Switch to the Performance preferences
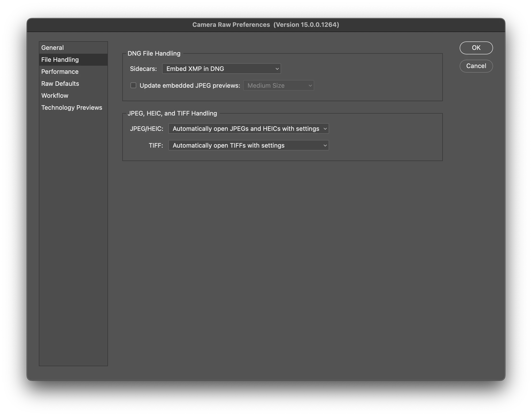Screen dimensions: 532x416 pos(60,72)
